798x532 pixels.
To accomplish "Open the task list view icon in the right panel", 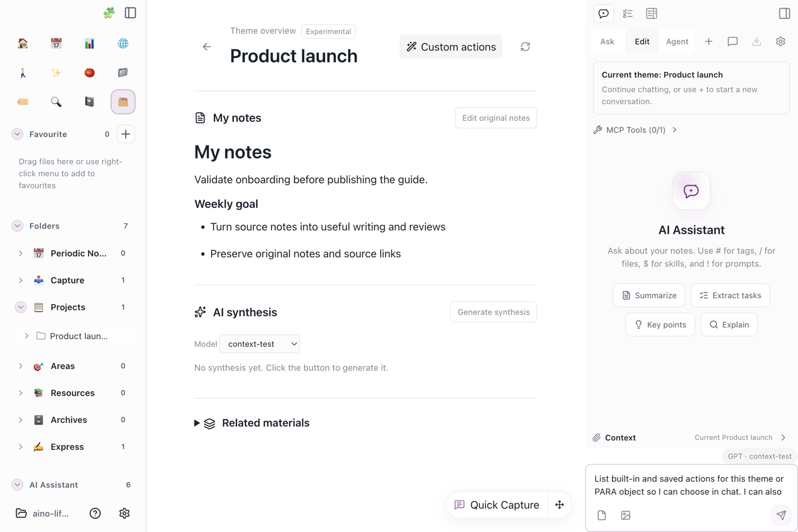I will [x=627, y=13].
